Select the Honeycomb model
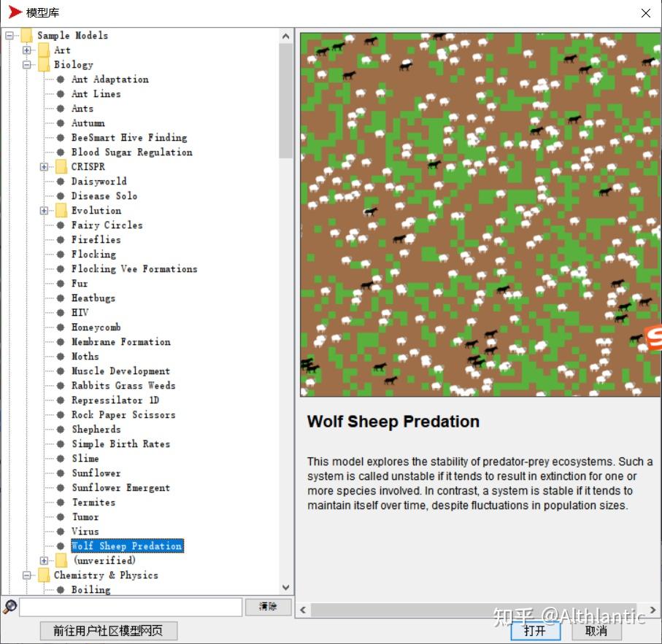 [96, 327]
